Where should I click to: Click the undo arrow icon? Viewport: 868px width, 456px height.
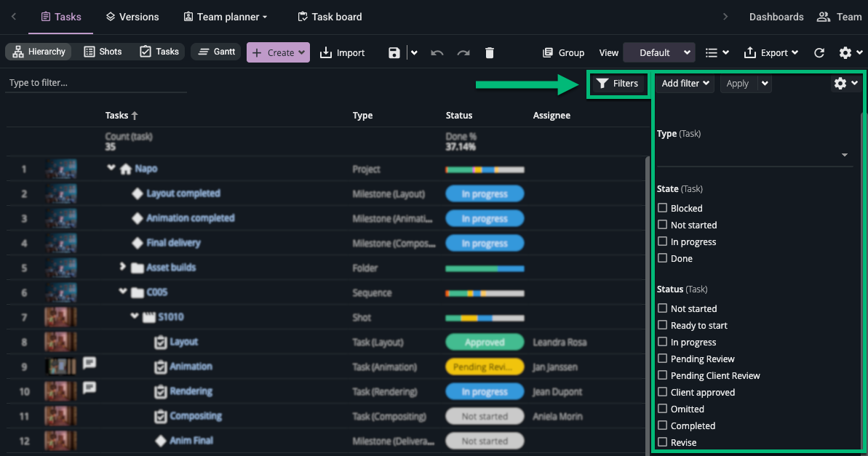(437, 52)
